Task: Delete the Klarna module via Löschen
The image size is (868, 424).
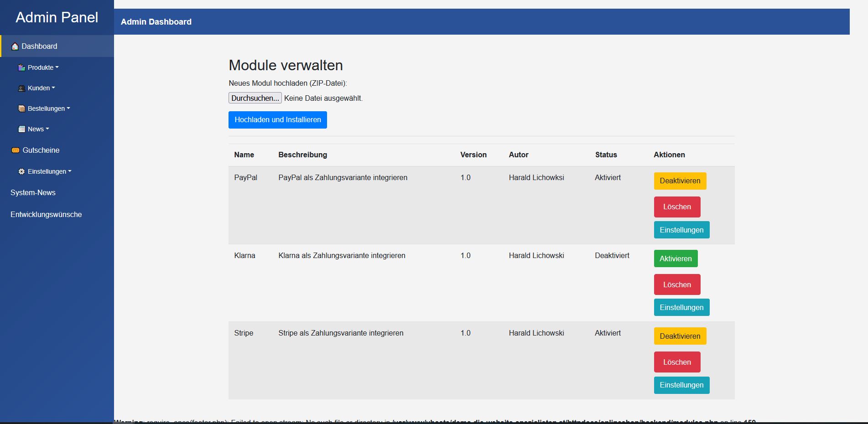Action: (677, 284)
